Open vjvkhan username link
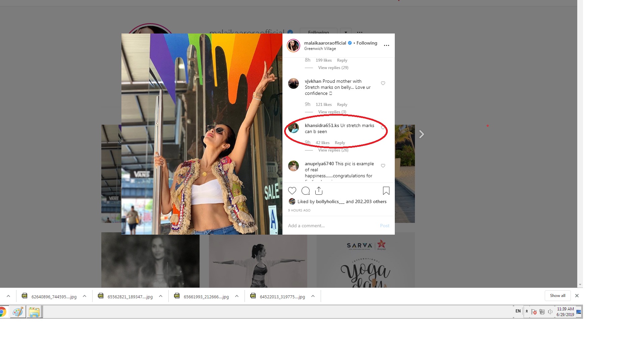Image resolution: width=644 pixels, height=362 pixels. (313, 81)
